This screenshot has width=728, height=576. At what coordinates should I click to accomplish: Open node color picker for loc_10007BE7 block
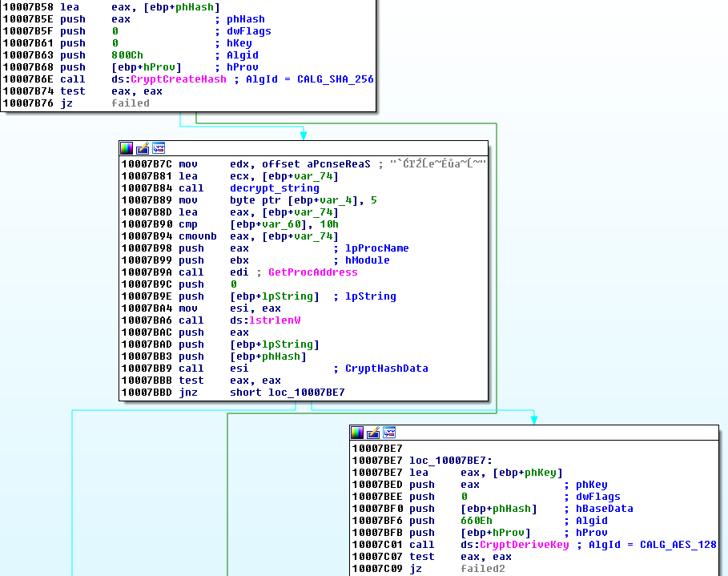[x=357, y=433]
